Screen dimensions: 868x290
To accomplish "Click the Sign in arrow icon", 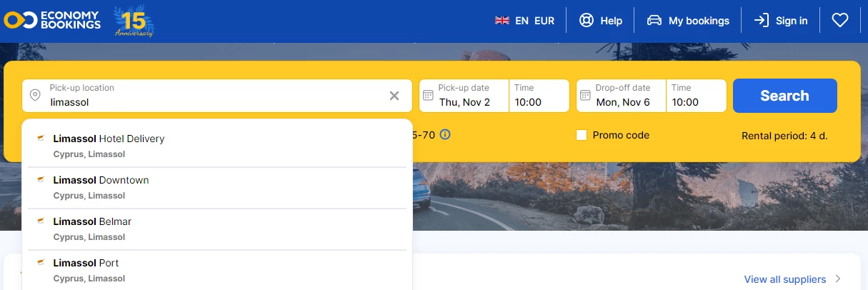I will [x=762, y=21].
